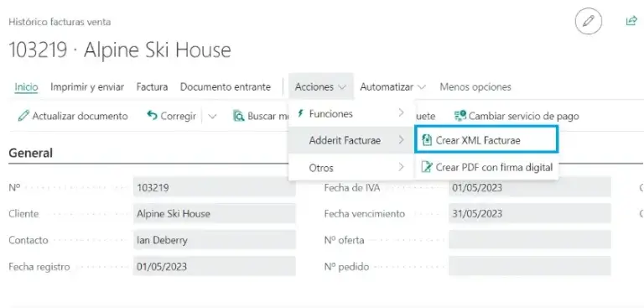Image resolution: width=644 pixels, height=308 pixels.
Task: Click the Fecha de IVA field
Action: coord(530,188)
